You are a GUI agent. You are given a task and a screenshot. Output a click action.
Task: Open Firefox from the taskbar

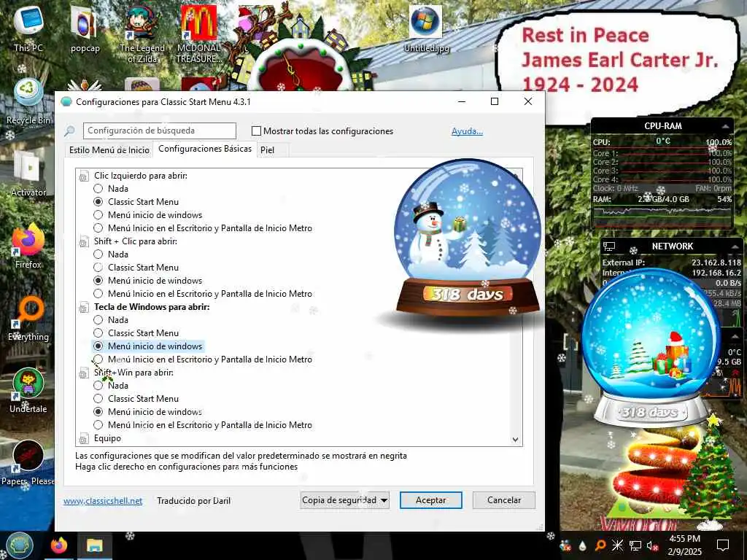coord(59,545)
